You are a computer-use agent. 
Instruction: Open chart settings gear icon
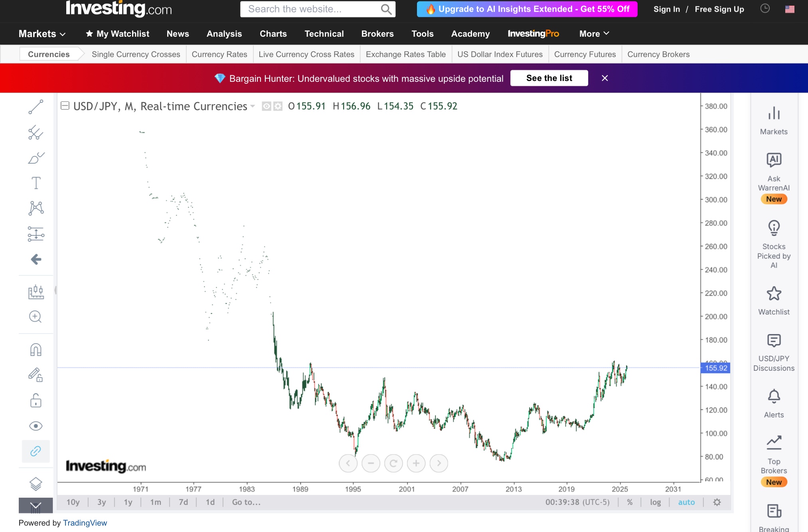[x=717, y=502]
